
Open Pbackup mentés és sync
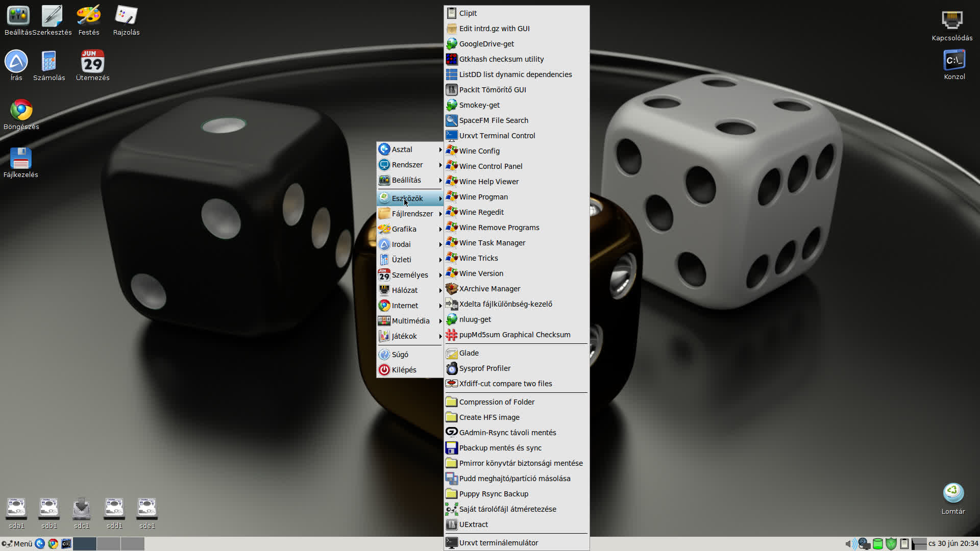(517, 448)
